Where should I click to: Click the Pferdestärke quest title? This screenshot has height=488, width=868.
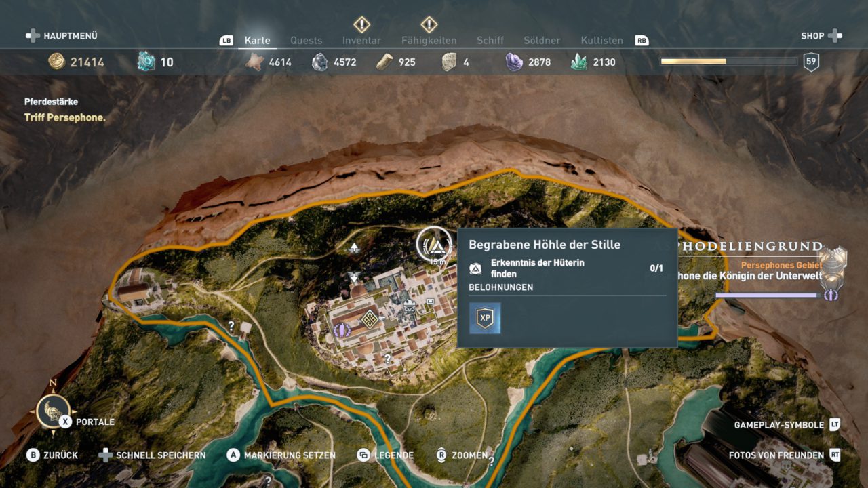(x=51, y=102)
